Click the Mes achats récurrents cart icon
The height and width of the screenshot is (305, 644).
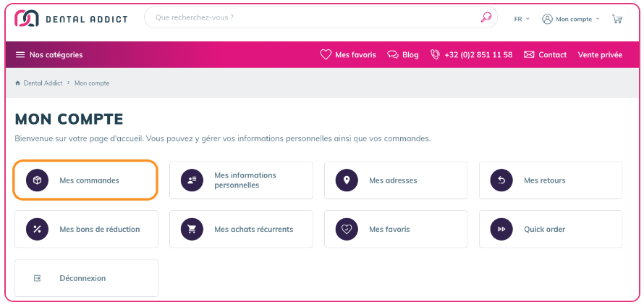tap(192, 230)
